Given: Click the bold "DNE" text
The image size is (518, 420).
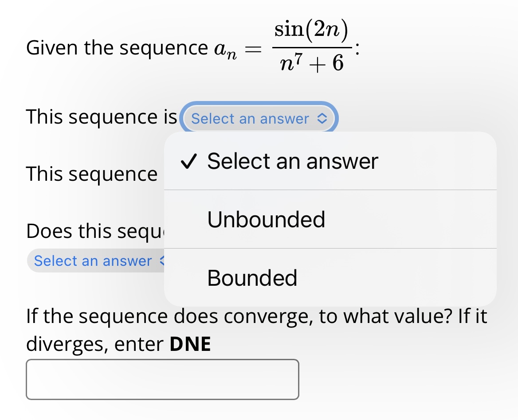Looking at the screenshot, I should coord(189,343).
